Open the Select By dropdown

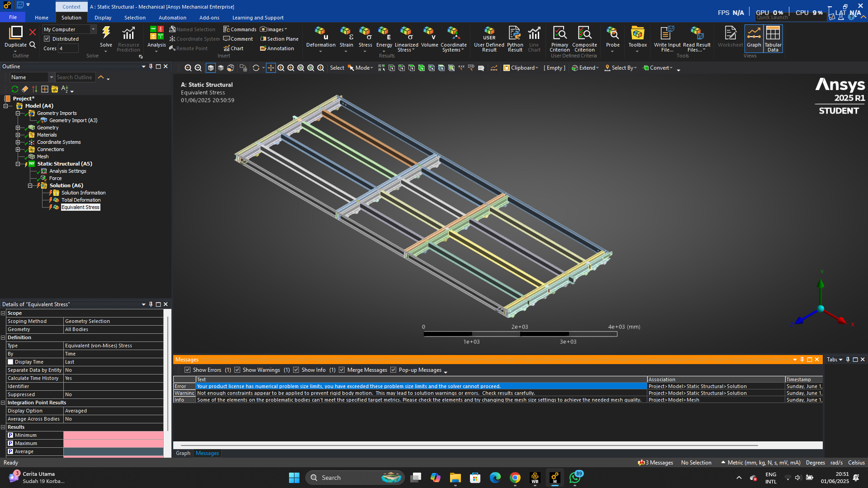621,68
